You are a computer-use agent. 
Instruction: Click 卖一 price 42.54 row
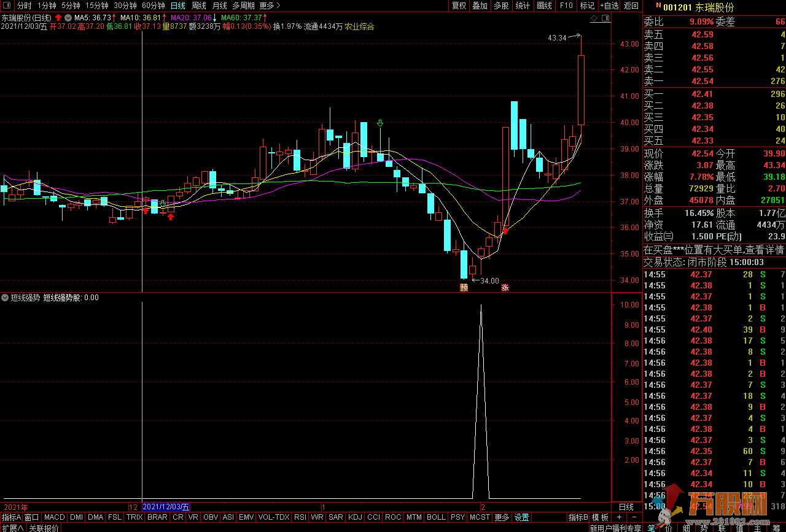click(x=714, y=81)
